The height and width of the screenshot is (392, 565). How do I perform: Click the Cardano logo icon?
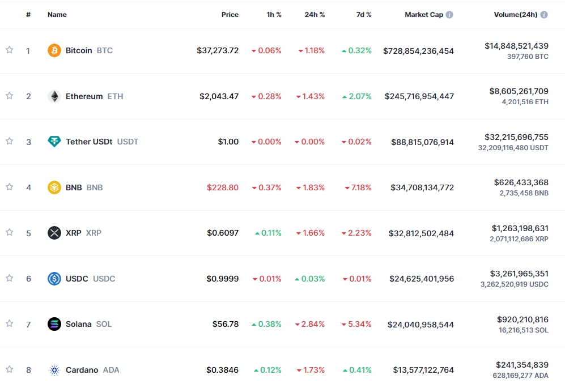[x=54, y=370]
